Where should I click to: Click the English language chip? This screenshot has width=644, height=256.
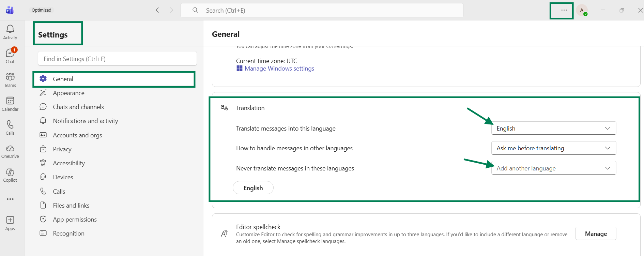tap(253, 188)
